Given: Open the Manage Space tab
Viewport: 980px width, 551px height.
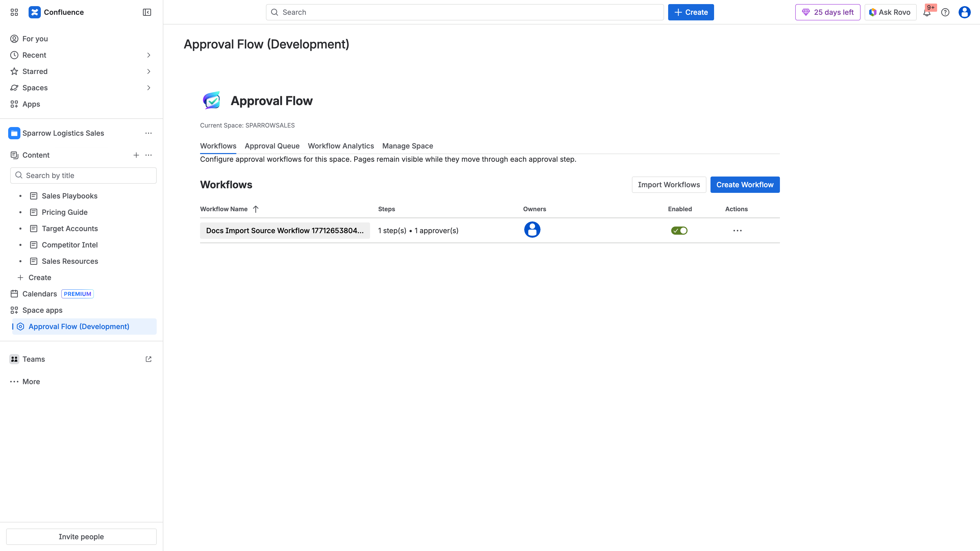Looking at the screenshot, I should tap(408, 146).
